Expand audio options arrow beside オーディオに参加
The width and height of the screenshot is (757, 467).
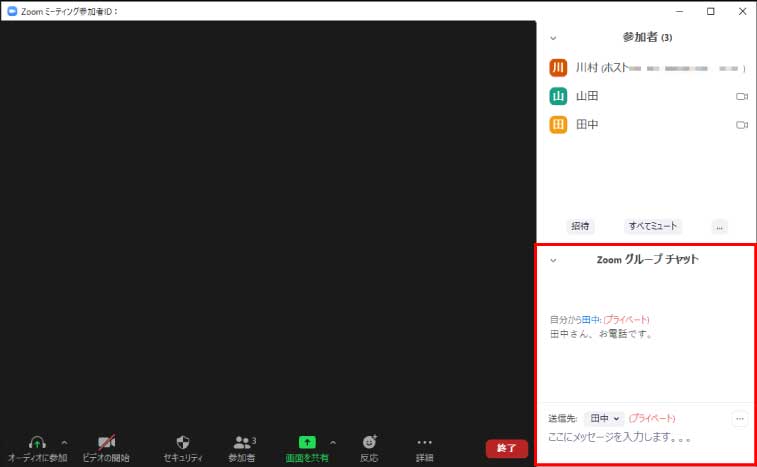[64, 442]
